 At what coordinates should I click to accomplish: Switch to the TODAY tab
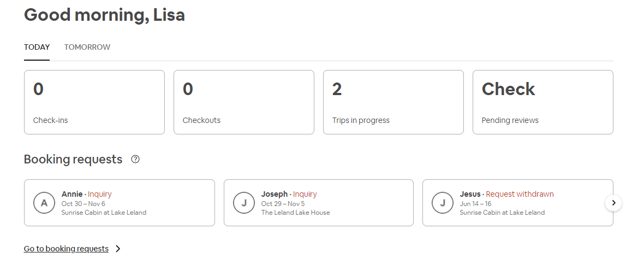coord(37,47)
